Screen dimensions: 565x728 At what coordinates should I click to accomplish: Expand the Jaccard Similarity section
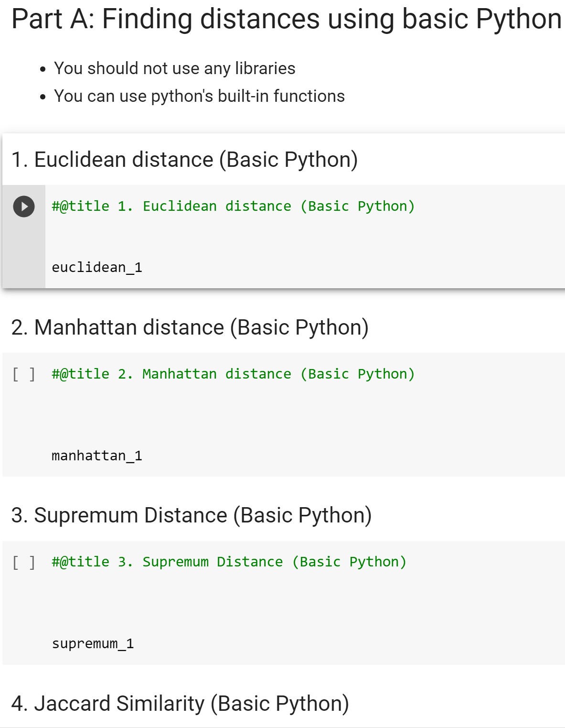point(181,703)
